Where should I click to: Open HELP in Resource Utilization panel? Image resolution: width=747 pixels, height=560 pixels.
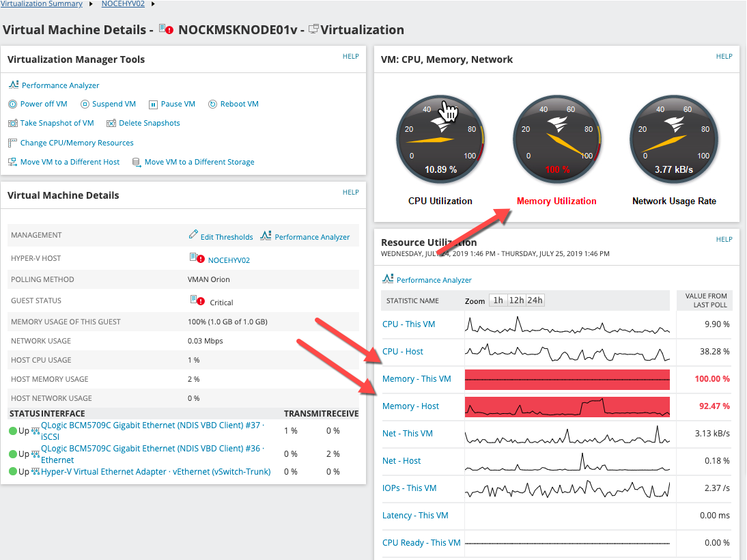[x=724, y=239]
